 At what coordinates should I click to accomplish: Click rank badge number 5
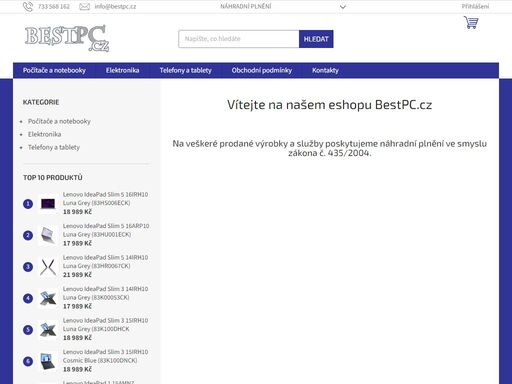pyautogui.click(x=28, y=330)
